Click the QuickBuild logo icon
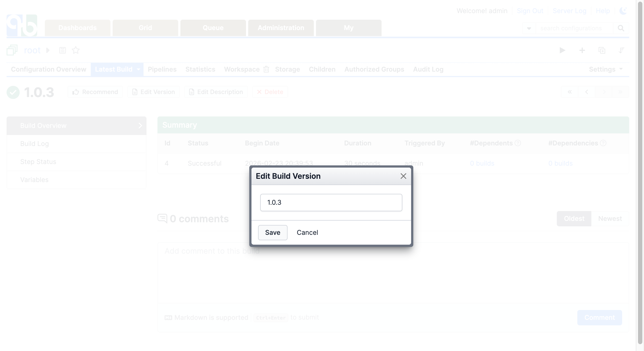The width and height of the screenshot is (644, 351). [x=22, y=25]
